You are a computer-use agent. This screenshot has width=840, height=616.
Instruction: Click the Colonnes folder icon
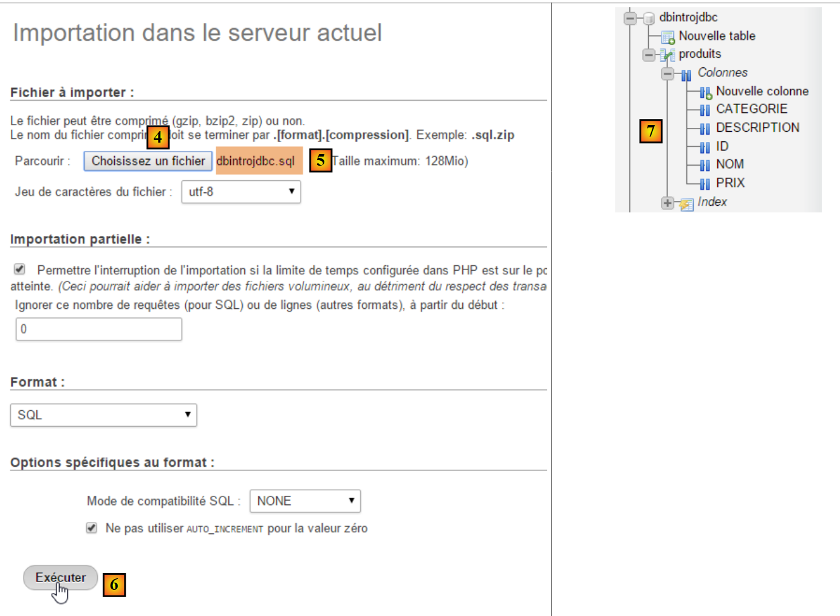(x=686, y=74)
